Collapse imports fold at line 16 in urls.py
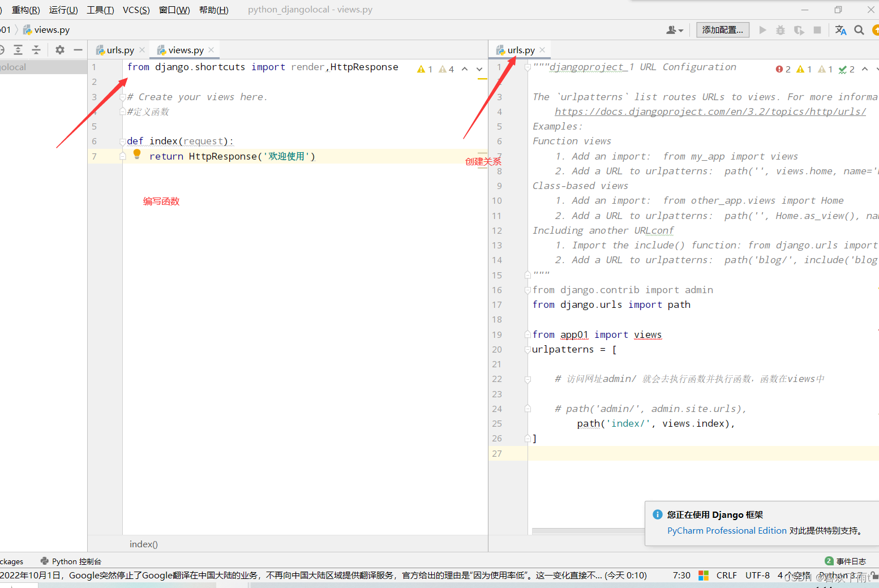 point(528,290)
